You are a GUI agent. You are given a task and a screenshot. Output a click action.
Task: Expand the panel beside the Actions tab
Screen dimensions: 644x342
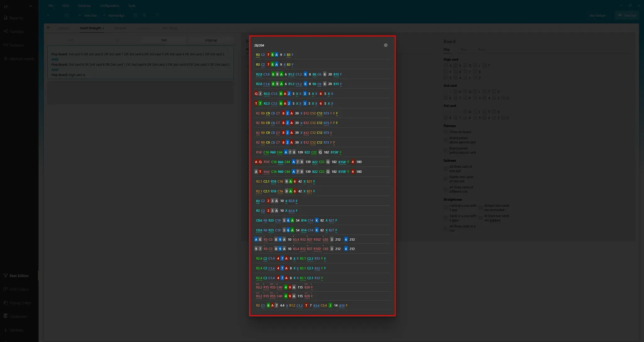[x=48, y=28]
